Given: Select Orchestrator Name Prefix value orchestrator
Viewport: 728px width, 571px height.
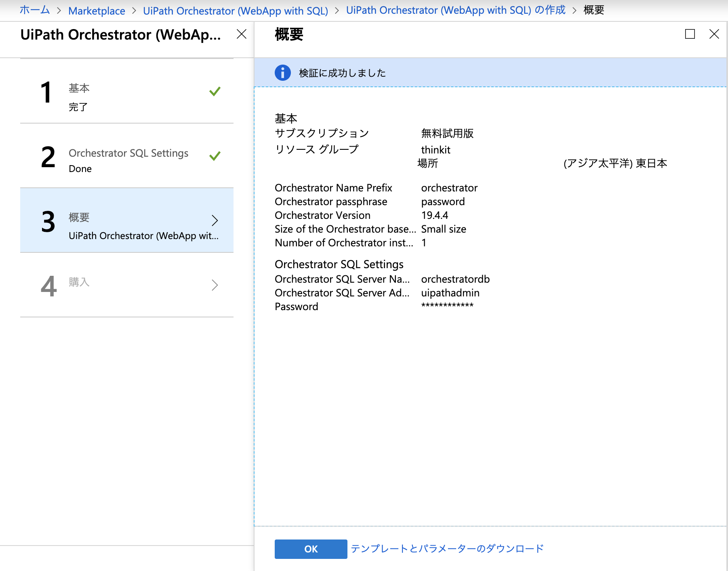Looking at the screenshot, I should pos(449,188).
